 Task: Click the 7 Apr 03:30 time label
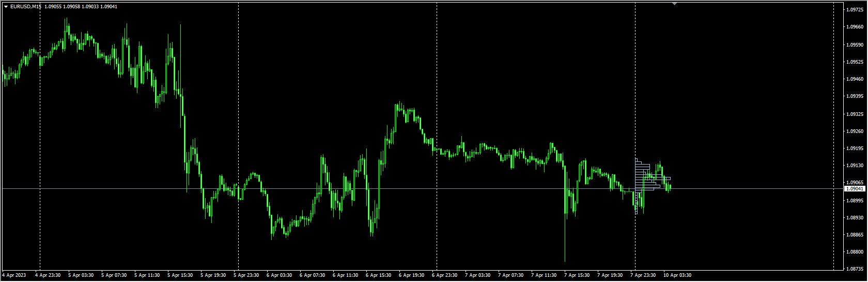(x=478, y=275)
